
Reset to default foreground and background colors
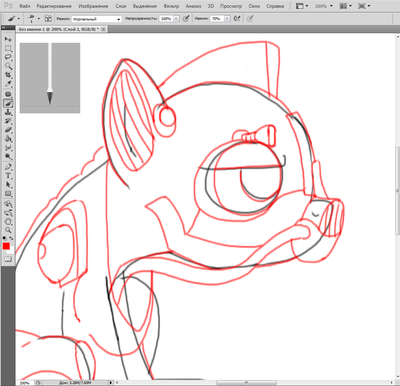tap(4, 238)
